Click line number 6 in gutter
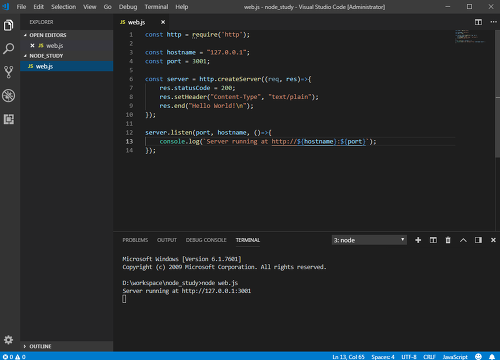 [x=131, y=79]
